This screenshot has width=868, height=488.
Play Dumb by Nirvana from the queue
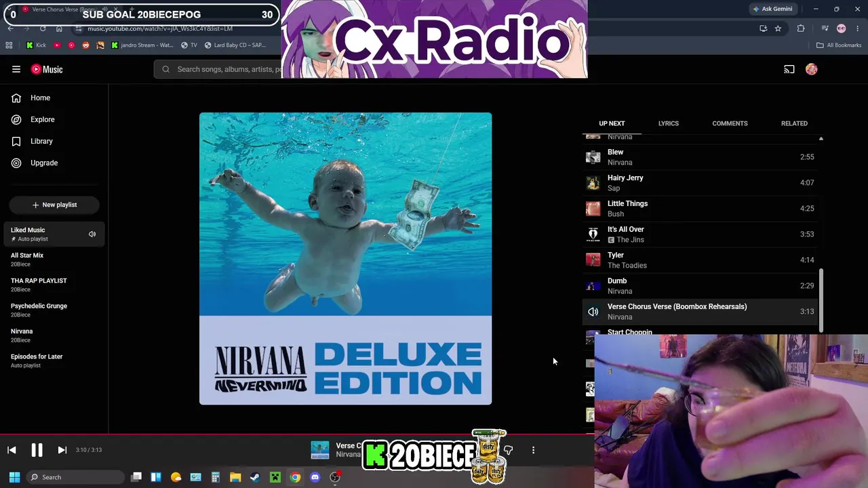700,286
